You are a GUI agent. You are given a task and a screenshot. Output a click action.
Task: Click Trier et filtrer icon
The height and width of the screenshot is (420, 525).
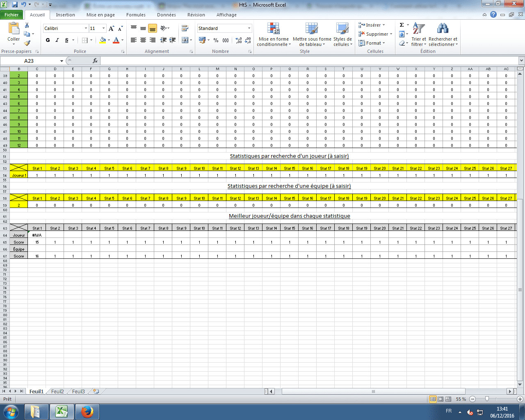(419, 35)
